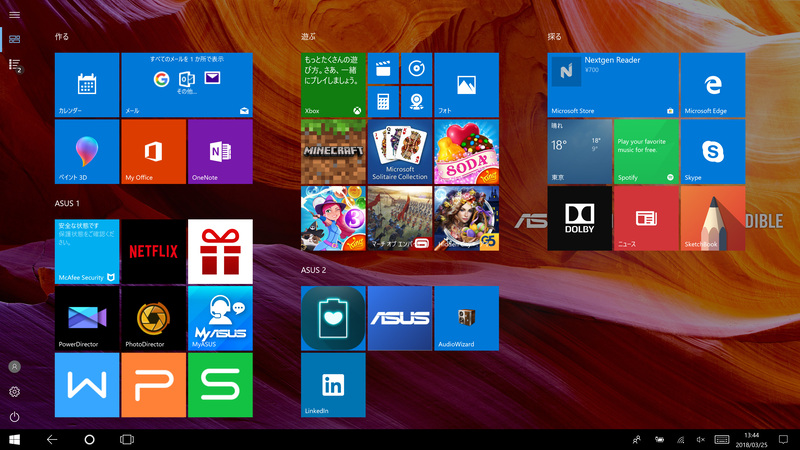800x450 pixels.
Task: Launch Minecraft tile
Action: tap(333, 152)
